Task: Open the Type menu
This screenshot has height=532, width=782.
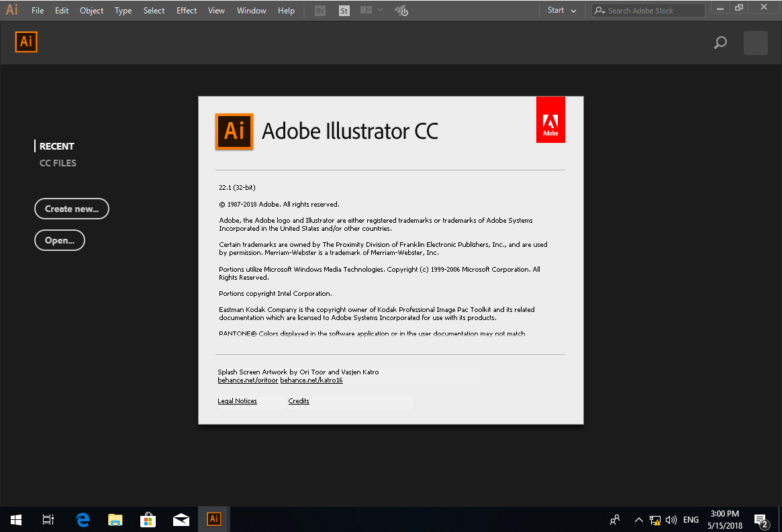Action: coord(124,11)
